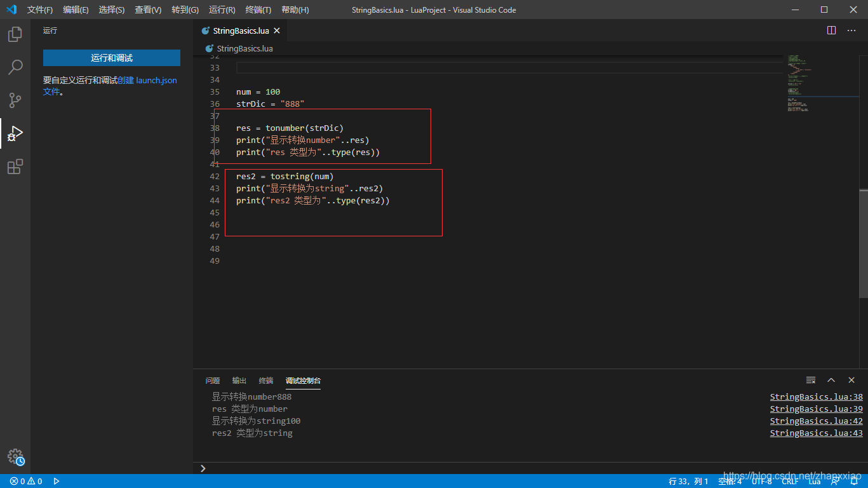Open source link StringBasics.lua:39

[817, 409]
